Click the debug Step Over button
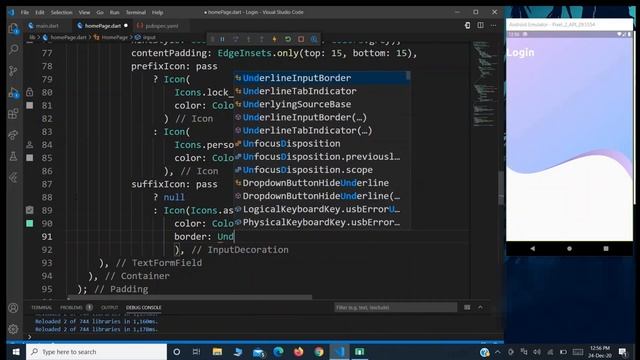 [x=236, y=39]
